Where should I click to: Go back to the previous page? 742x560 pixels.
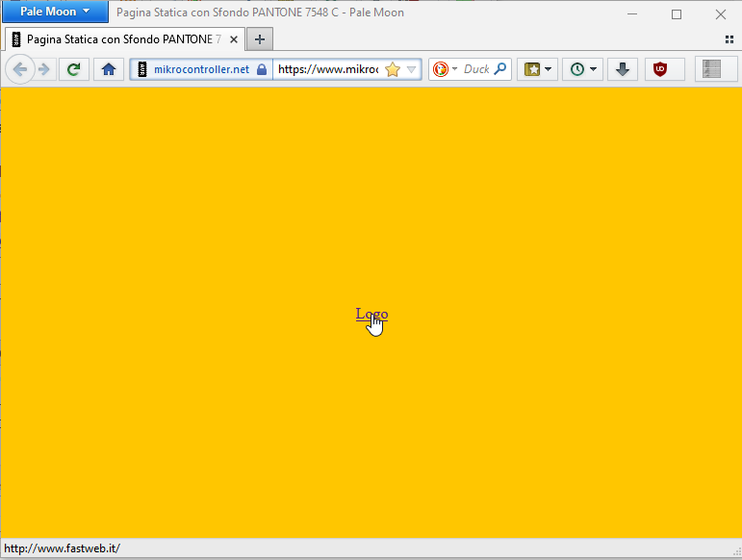pos(20,69)
